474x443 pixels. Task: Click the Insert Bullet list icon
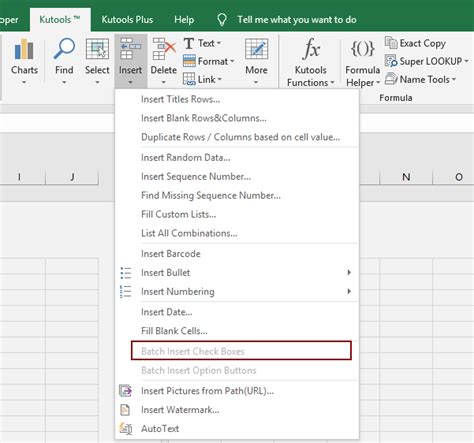coord(126,273)
